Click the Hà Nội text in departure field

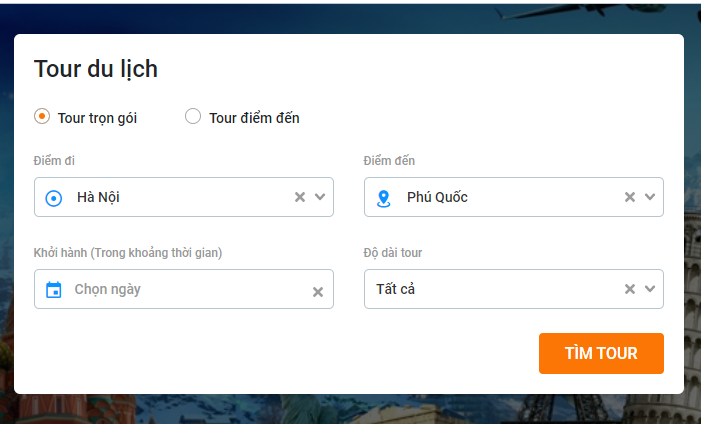pos(99,197)
